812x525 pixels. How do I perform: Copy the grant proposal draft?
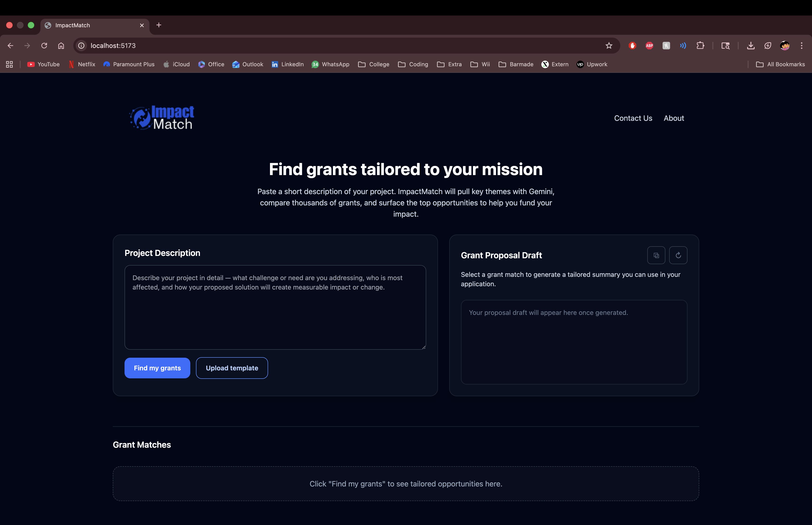pos(656,255)
